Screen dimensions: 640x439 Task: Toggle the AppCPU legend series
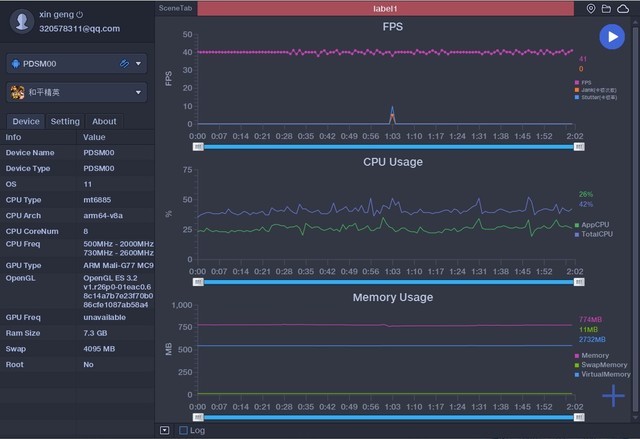(x=593, y=225)
